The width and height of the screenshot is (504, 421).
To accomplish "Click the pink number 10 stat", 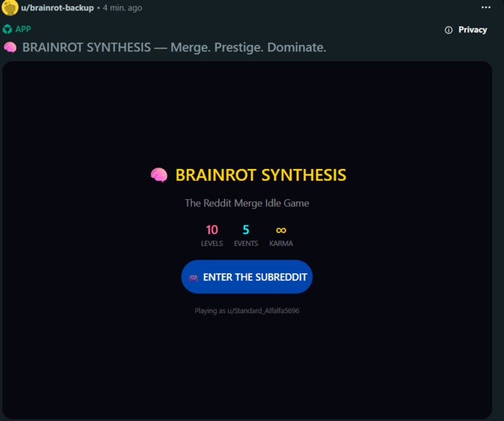I will pyautogui.click(x=212, y=230).
